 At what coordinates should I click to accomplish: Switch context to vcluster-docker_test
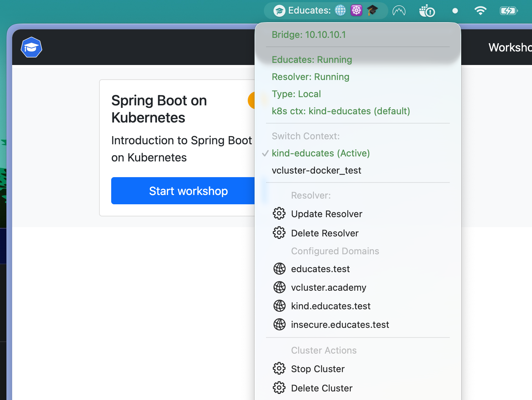click(x=316, y=170)
